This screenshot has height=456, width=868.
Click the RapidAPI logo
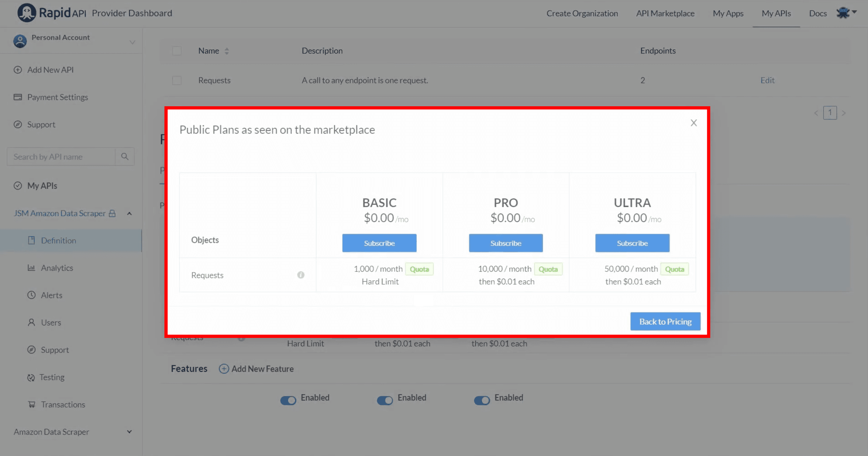point(52,13)
